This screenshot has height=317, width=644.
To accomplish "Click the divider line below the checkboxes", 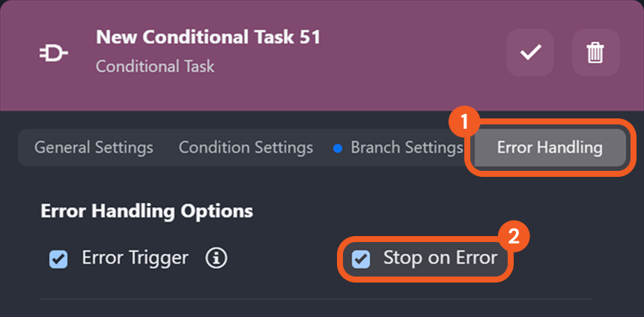I will tap(315, 299).
